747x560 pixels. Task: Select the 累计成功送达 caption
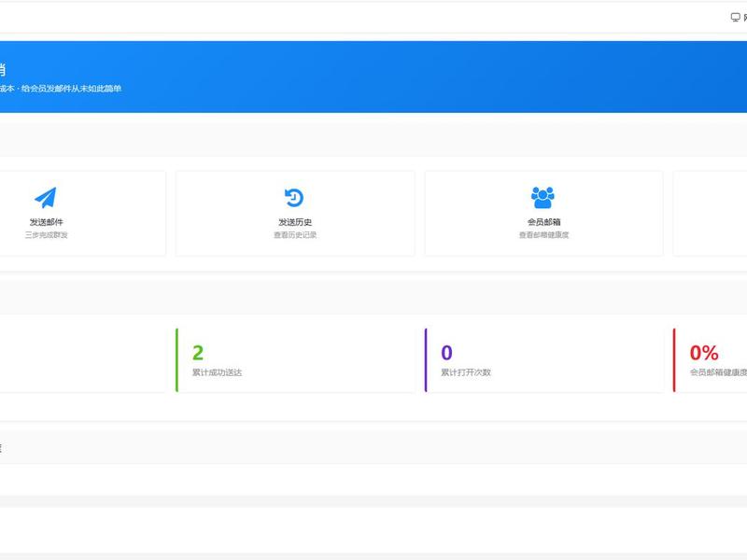pos(217,372)
